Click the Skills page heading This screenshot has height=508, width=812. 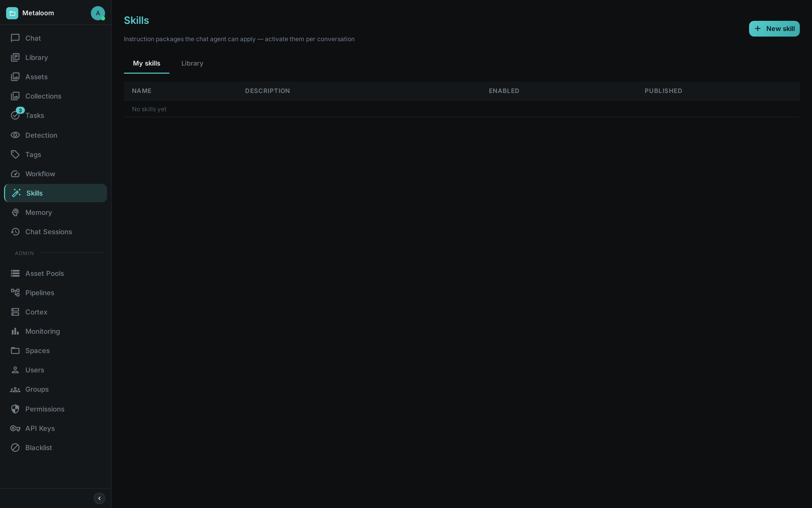click(x=136, y=21)
